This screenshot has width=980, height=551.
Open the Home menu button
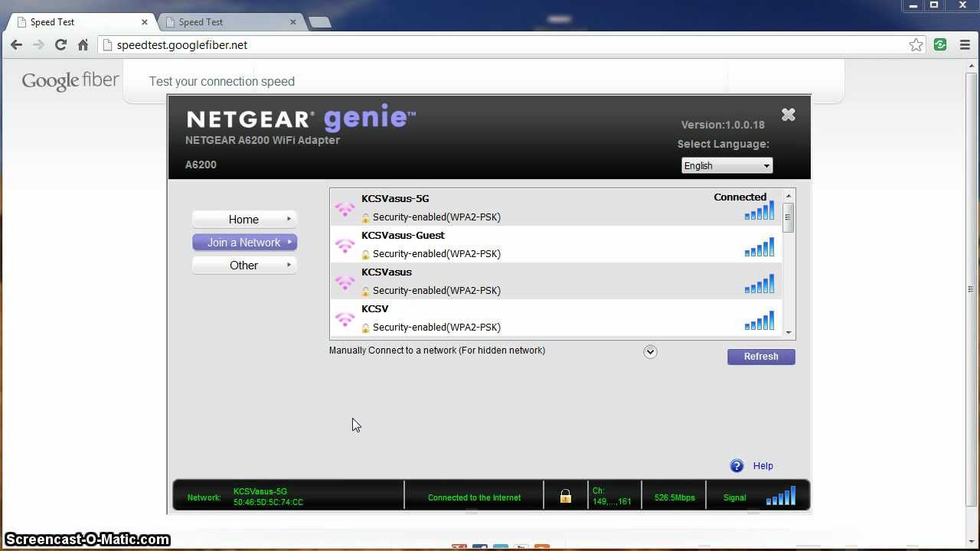(244, 220)
